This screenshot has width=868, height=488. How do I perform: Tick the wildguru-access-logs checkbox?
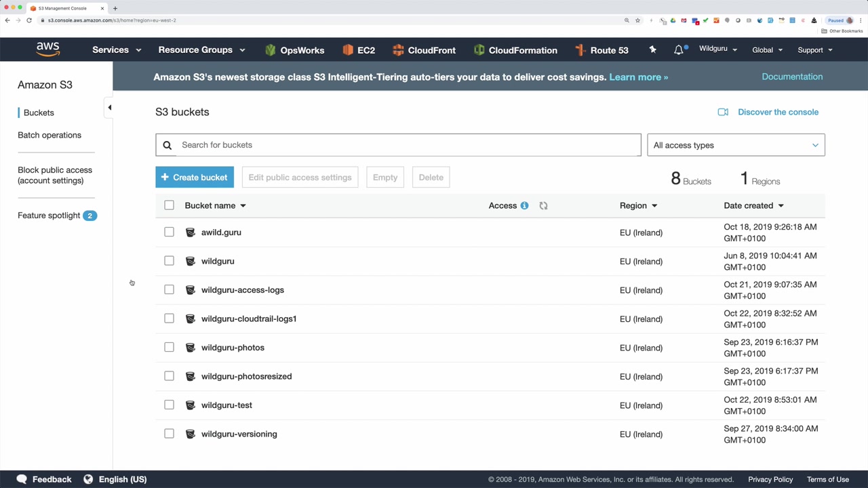pos(169,290)
